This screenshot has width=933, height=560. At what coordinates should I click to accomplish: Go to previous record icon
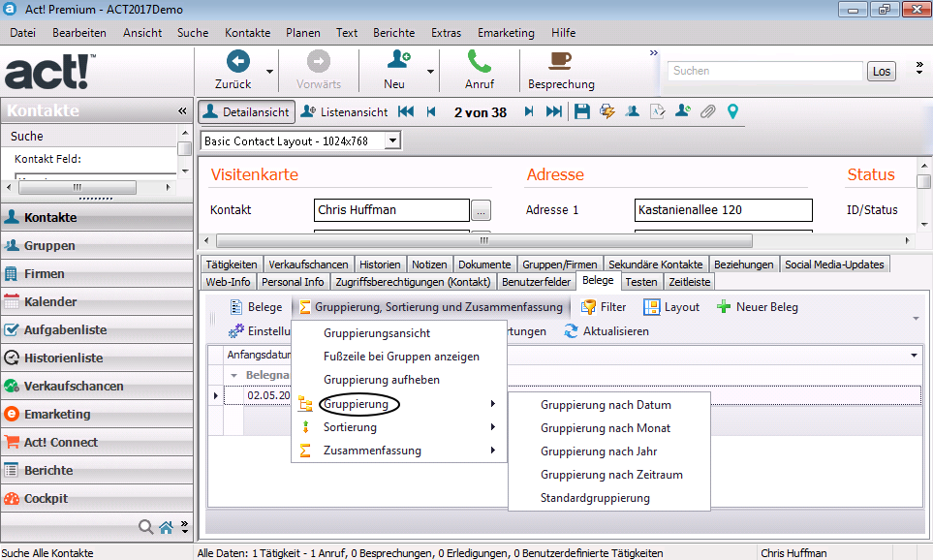coord(431,111)
